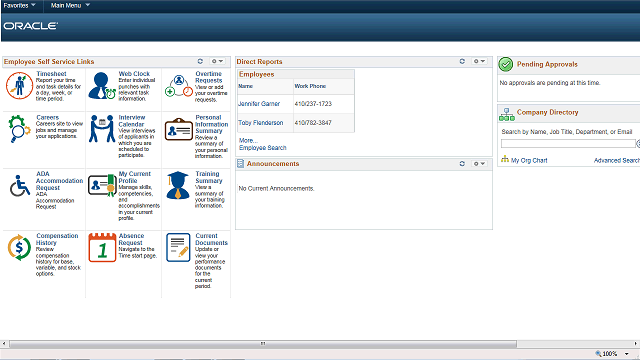Refresh the Announcements pagelet
The width and height of the screenshot is (640, 360).
point(462,164)
